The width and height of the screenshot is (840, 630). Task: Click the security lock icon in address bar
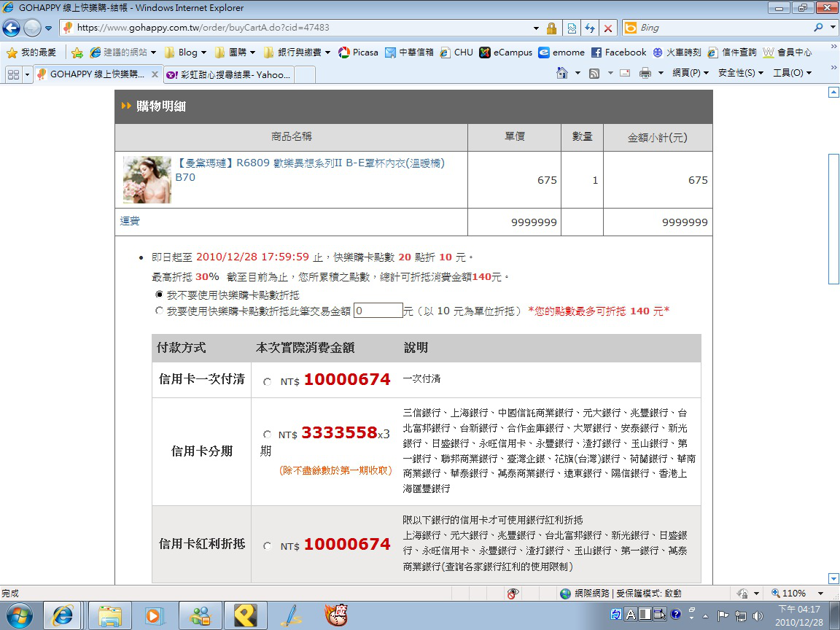click(x=551, y=28)
